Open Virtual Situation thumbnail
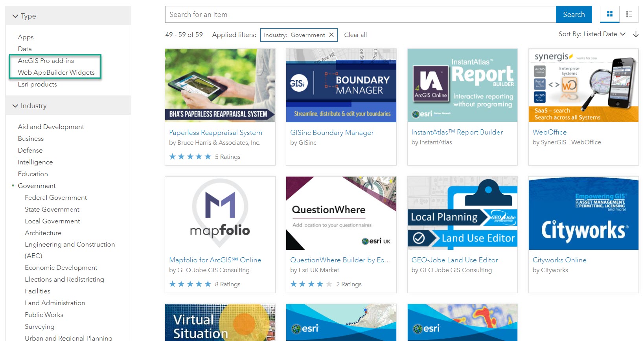The width and height of the screenshot is (644, 341). (x=220, y=323)
